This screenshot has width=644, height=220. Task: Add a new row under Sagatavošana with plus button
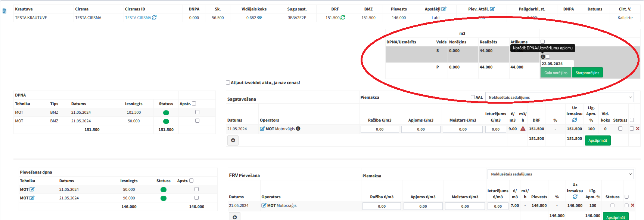click(233, 140)
